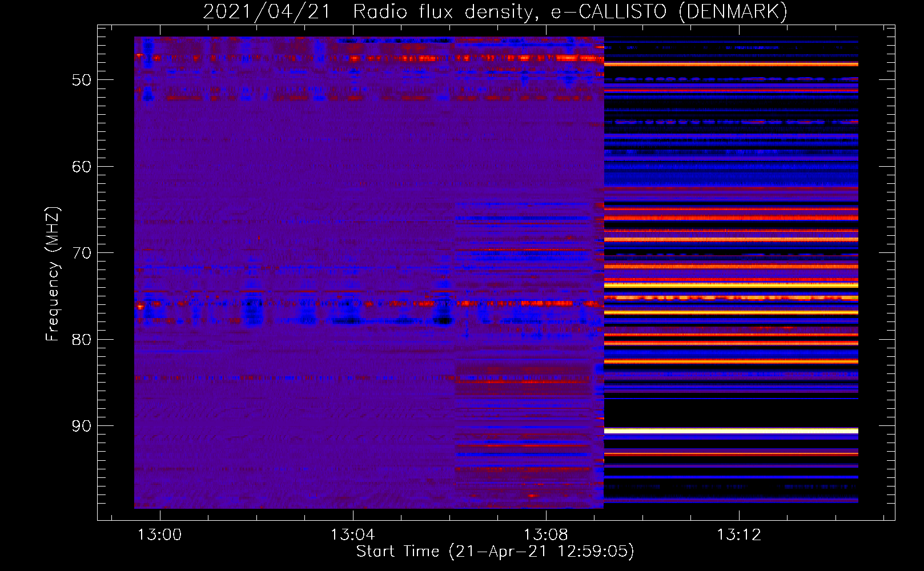Click the plot title mentioning e-CALLISTO (DENMARK)
Screen dimensions: 924x571
tap(495, 11)
